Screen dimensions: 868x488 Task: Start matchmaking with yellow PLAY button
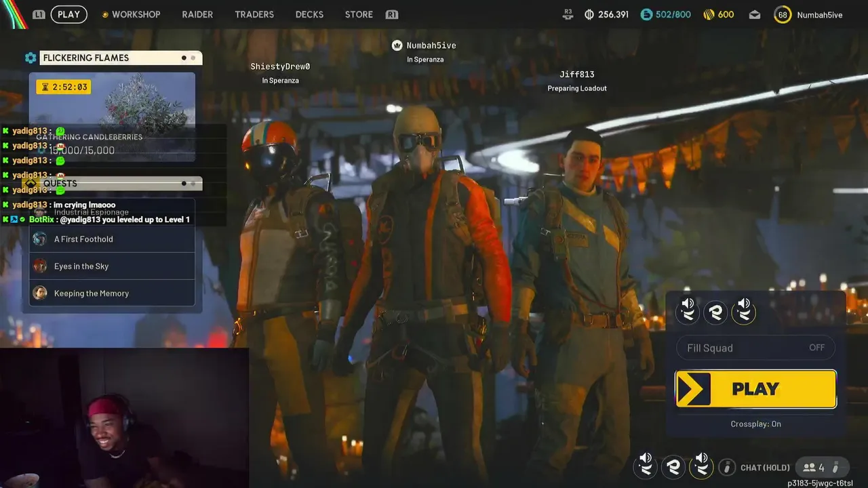coord(755,389)
